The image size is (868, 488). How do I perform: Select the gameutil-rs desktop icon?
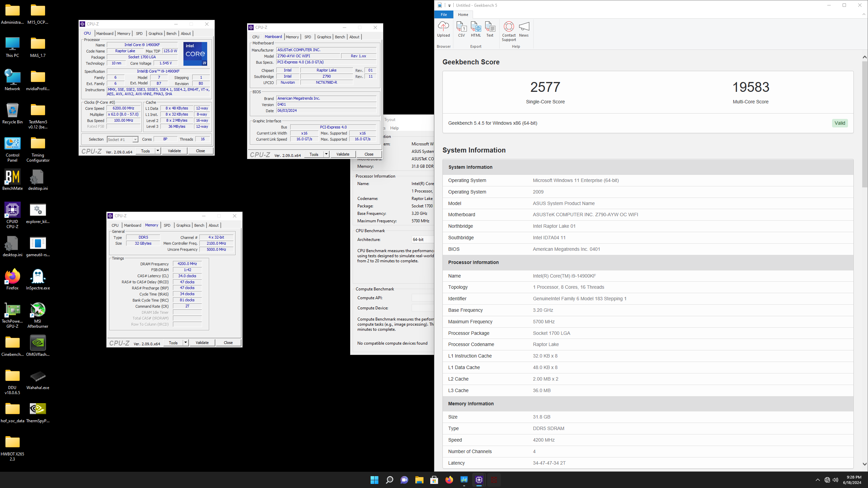click(38, 246)
